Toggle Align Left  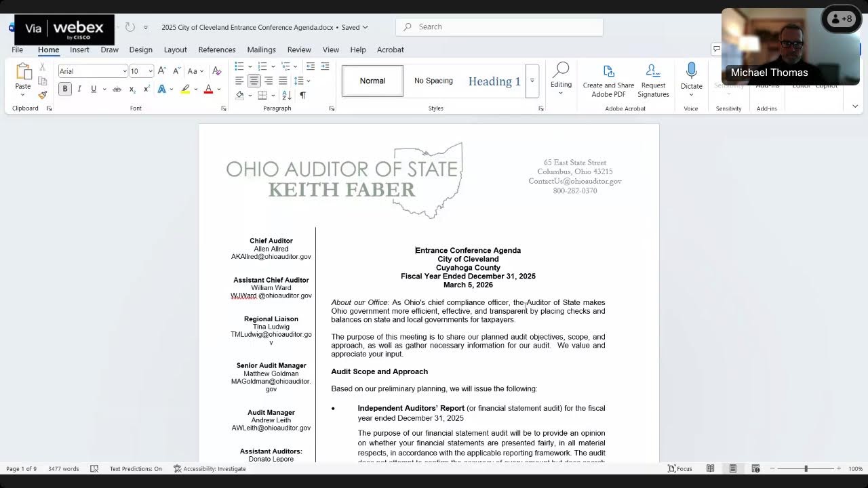click(239, 81)
